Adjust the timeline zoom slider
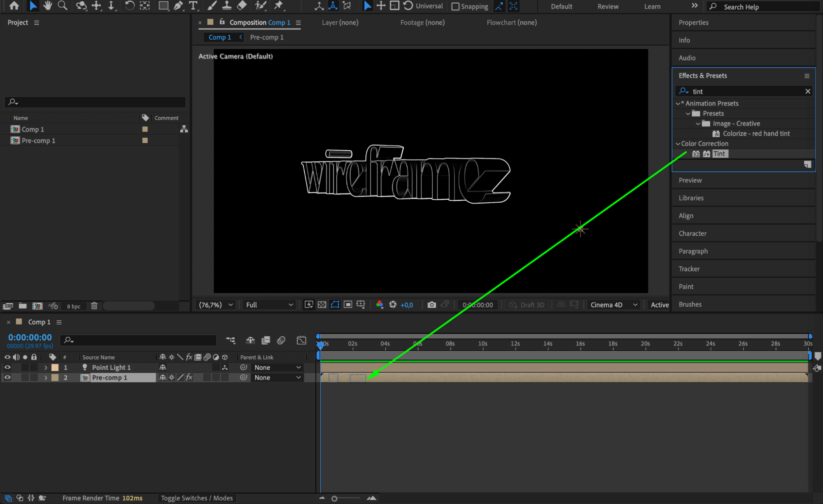 click(x=335, y=499)
